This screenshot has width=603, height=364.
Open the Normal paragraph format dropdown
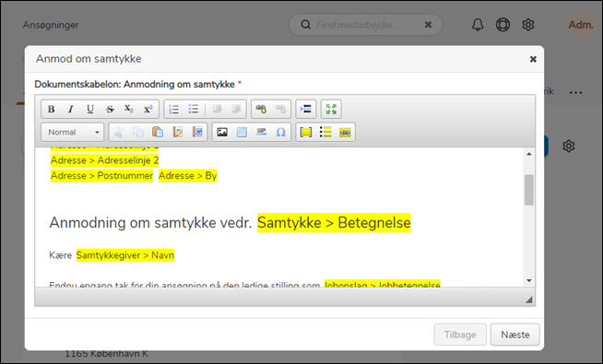coord(73,133)
